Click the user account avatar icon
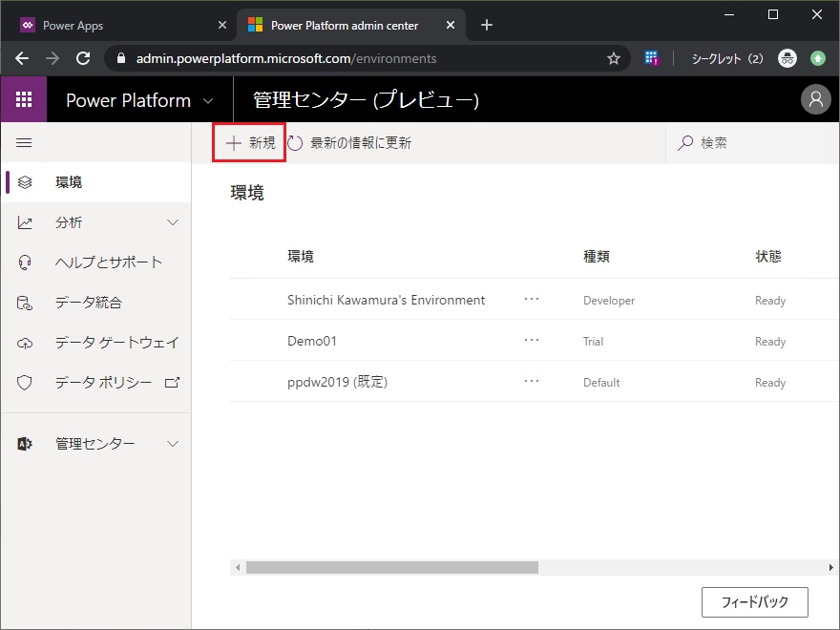This screenshot has width=840, height=630. (815, 99)
